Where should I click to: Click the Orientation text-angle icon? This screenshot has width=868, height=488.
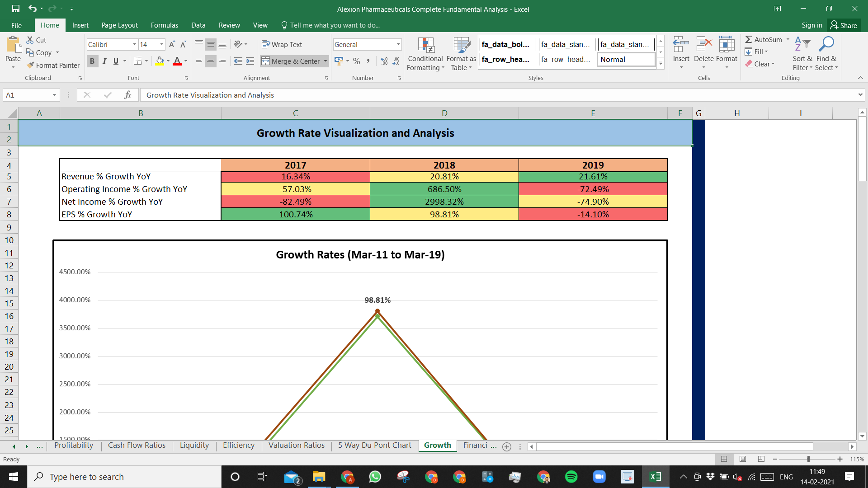pos(238,44)
